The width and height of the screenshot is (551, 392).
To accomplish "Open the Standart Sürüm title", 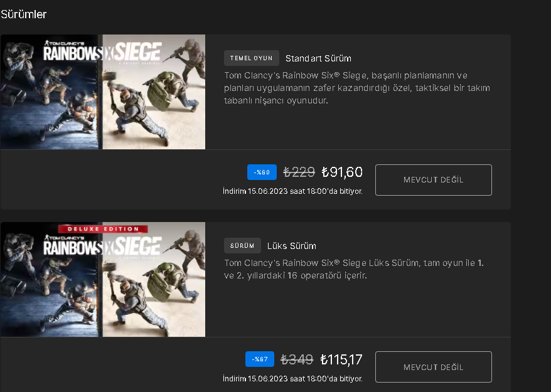I will (318, 58).
